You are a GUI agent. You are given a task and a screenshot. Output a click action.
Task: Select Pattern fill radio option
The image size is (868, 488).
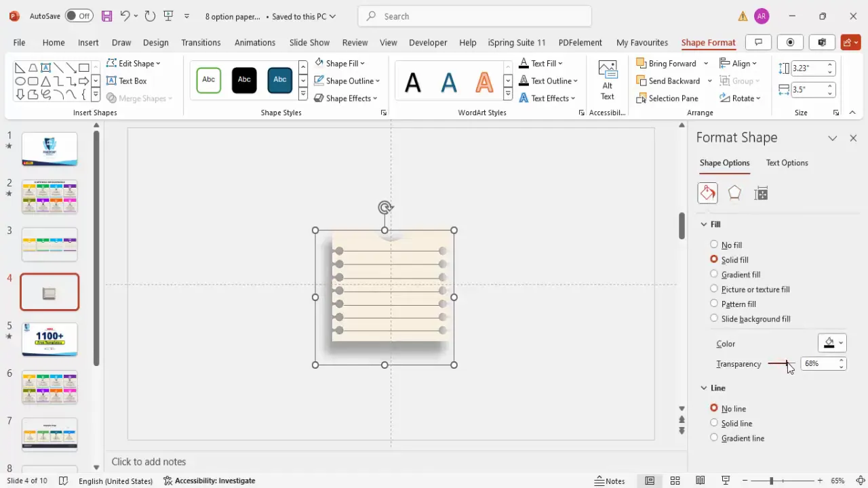pos(714,304)
